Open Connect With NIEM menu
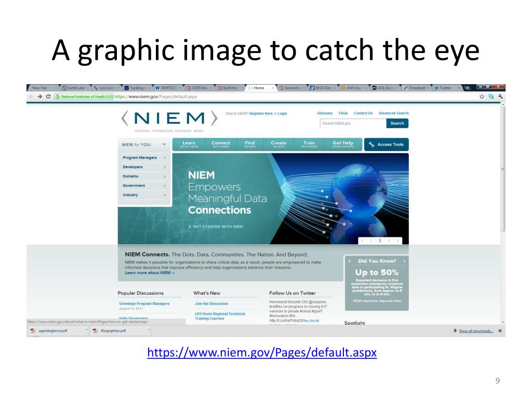532x399 pixels. click(220, 144)
